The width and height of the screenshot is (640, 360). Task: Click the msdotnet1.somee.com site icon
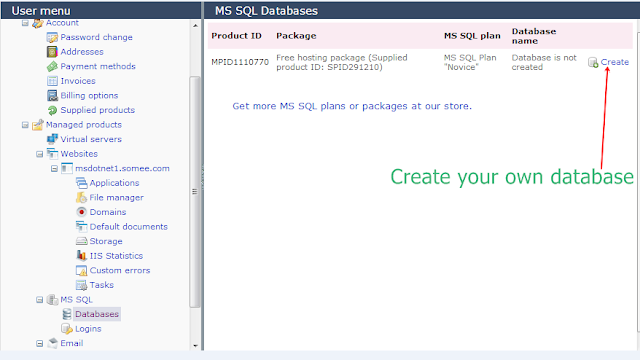click(x=67, y=168)
